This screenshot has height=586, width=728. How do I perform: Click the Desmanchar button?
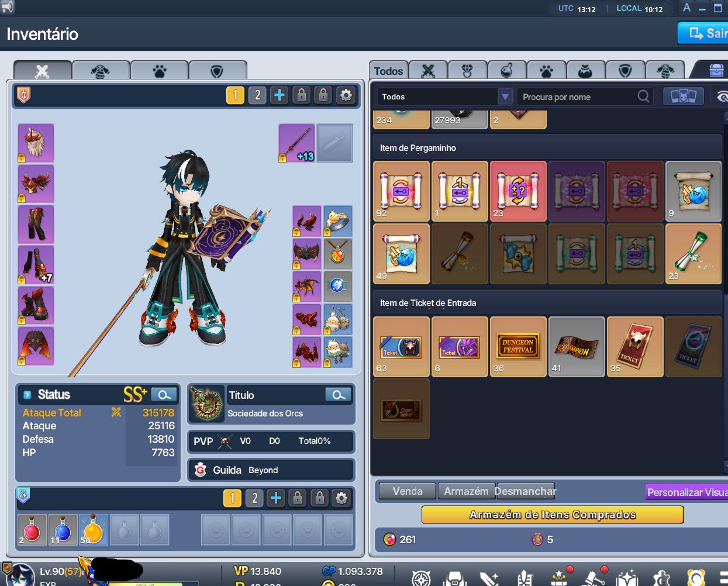[x=525, y=491]
